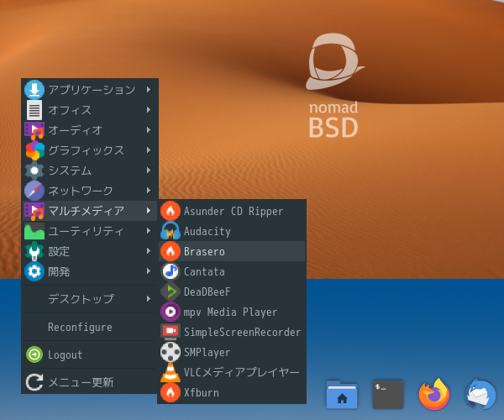504x420 pixels.
Task: Click the Audacity headphones icon
Action: coord(171,231)
